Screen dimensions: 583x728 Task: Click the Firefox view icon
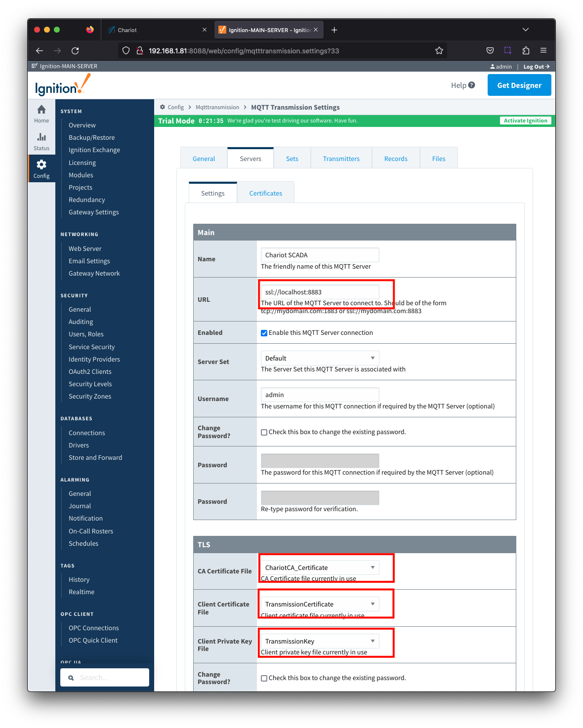point(90,30)
